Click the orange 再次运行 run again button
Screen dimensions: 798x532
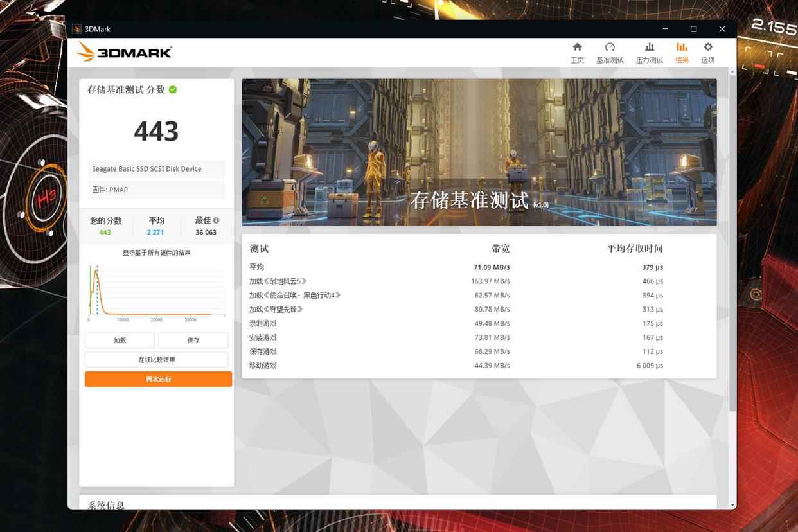[158, 379]
